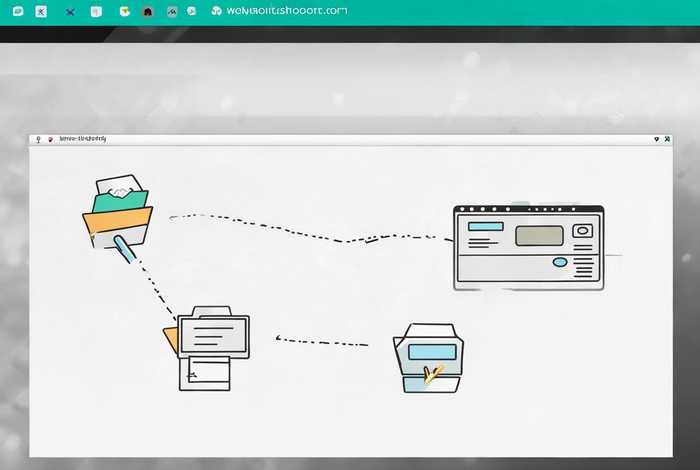Click the blue X icon in top bar
This screenshot has height=470, width=700.
[x=69, y=12]
